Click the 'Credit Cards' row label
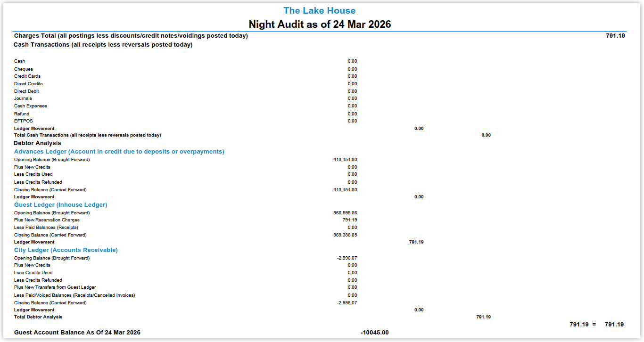This screenshot has height=342, width=644. 27,76
